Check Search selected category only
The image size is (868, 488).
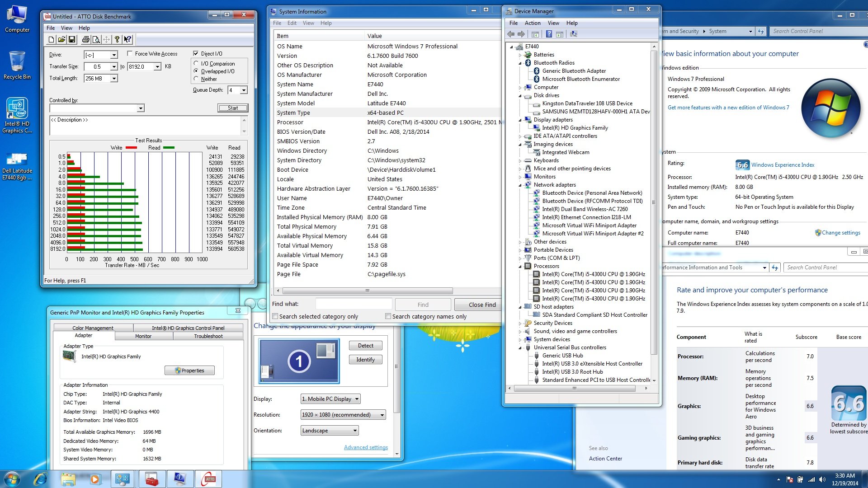(275, 316)
